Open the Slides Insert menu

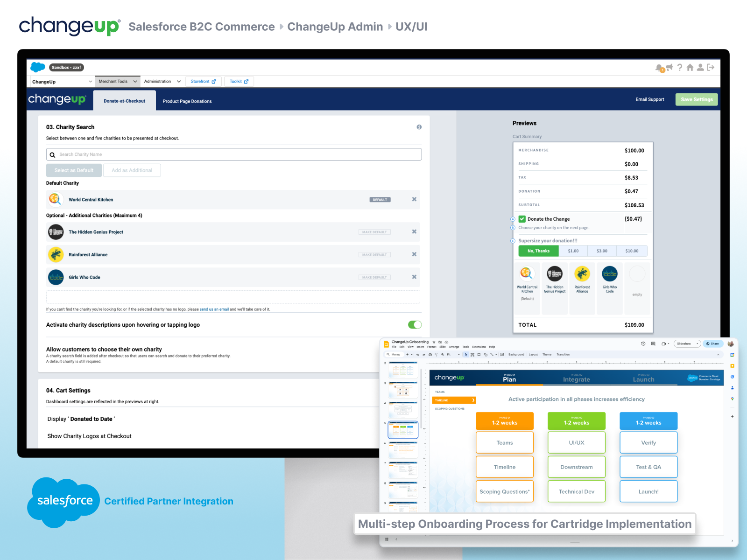click(420, 347)
